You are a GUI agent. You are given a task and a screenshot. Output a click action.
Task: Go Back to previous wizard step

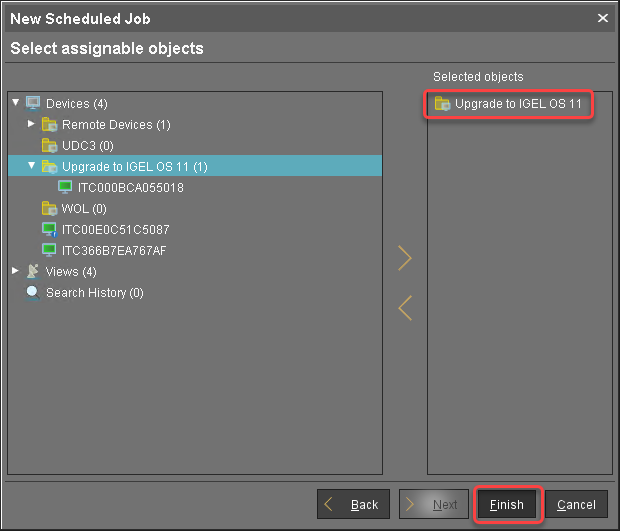point(353,505)
